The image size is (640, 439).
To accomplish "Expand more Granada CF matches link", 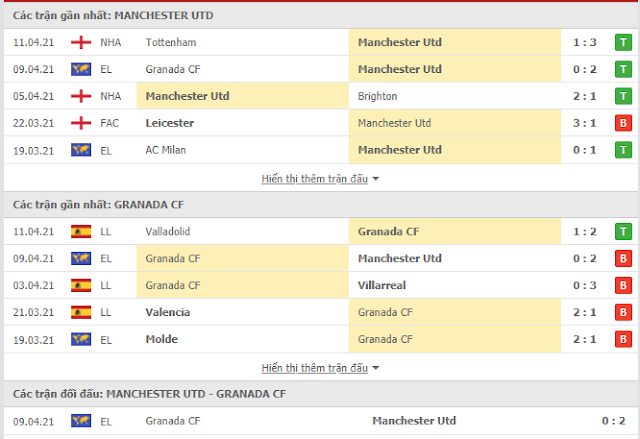I will tap(315, 368).
